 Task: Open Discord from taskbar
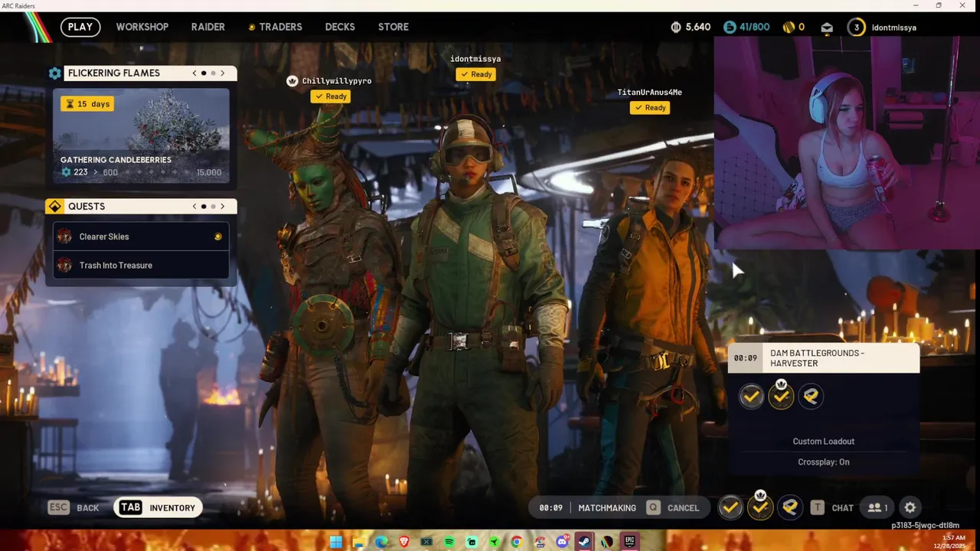[x=562, y=542]
